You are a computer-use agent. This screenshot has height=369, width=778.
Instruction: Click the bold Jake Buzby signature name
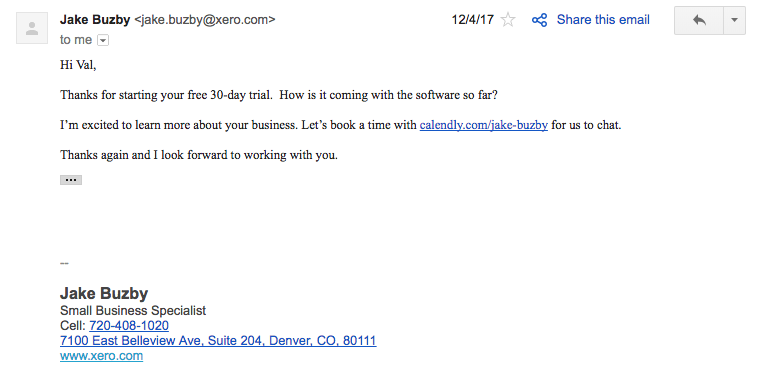pyautogui.click(x=104, y=294)
